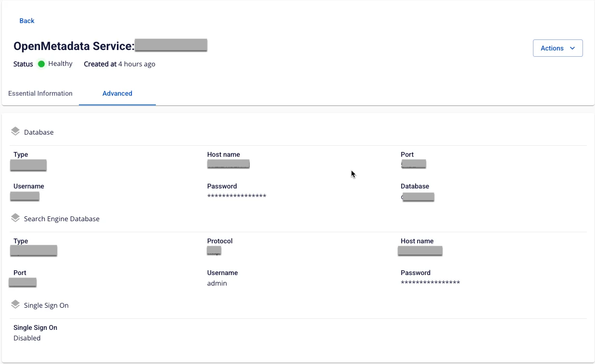Open the Actions dropdown menu
Image resolution: width=595 pixels, height=364 pixels.
coord(557,48)
